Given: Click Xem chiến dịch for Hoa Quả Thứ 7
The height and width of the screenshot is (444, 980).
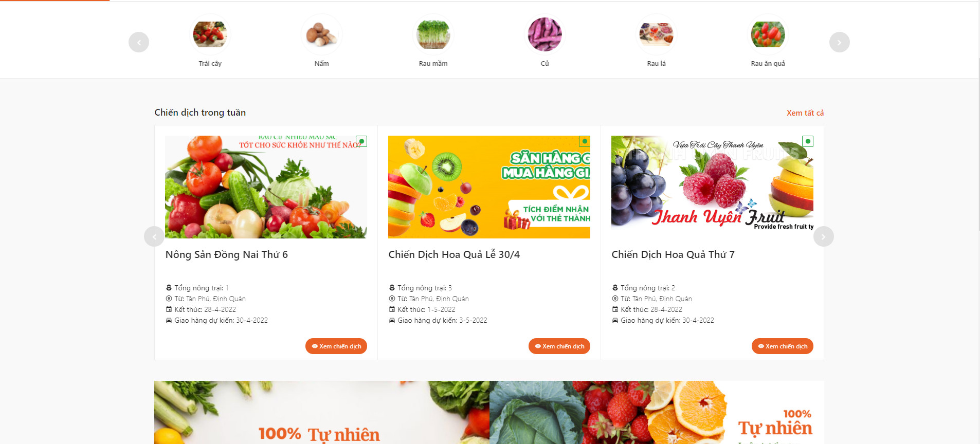Looking at the screenshot, I should coord(783,346).
